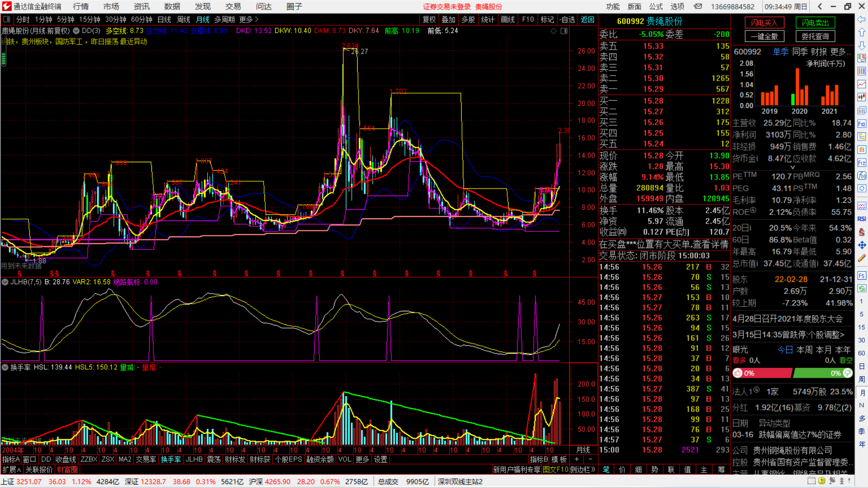The image size is (868, 488).
Task: Expand the chevron below 货币金 row
Action: (793, 167)
